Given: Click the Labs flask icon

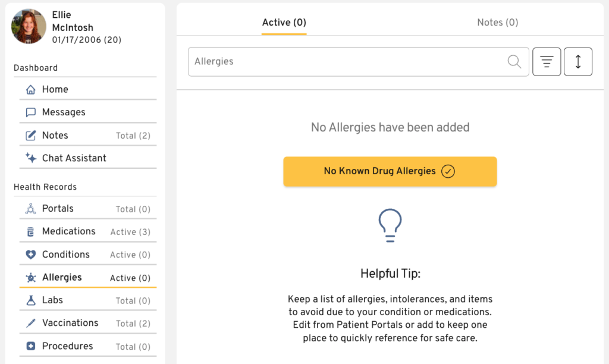Looking at the screenshot, I should click(31, 300).
